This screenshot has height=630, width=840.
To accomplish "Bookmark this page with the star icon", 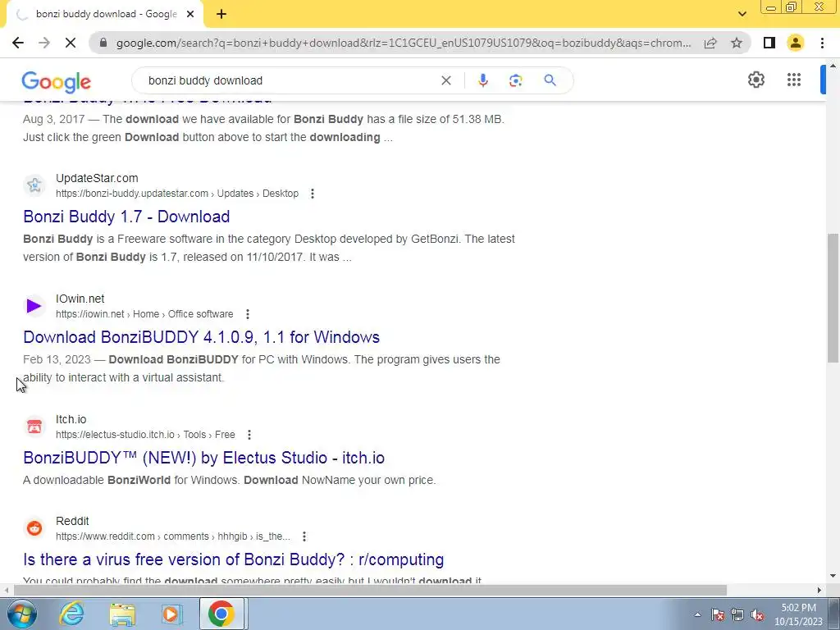I will click(x=737, y=43).
